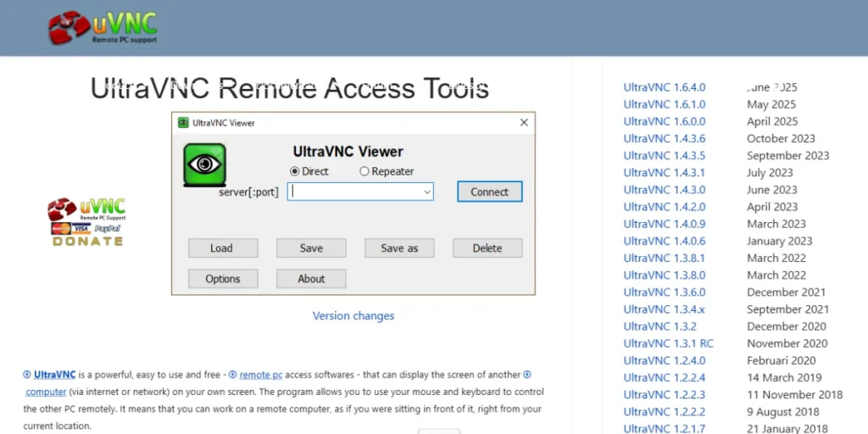
Task: Click the 'December 2021' date text
Action: tap(786, 292)
